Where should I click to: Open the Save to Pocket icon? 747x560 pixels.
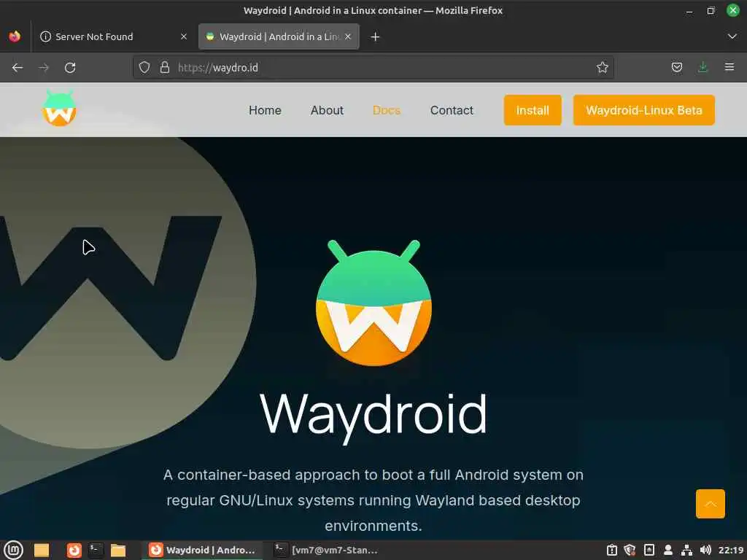[x=676, y=67]
